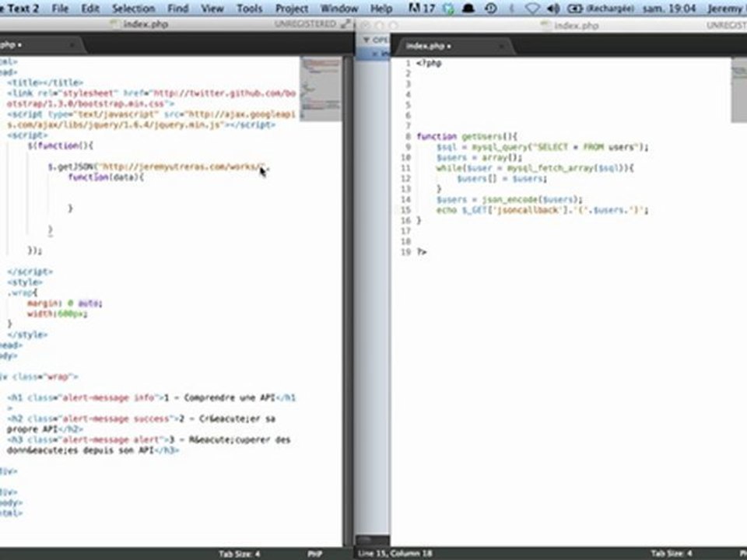
Task: Click the $(function(){ line
Action: pos(60,145)
